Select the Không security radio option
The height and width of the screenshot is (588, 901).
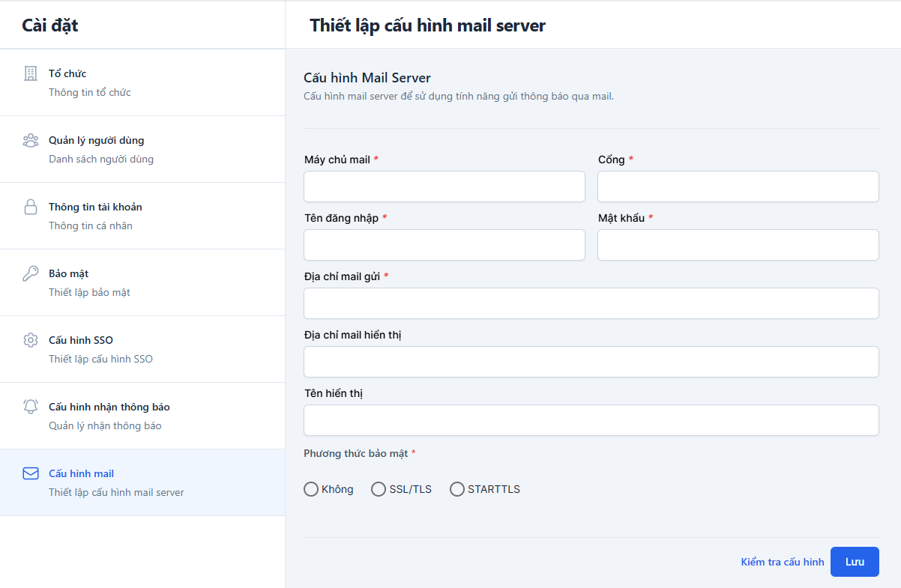tap(311, 489)
